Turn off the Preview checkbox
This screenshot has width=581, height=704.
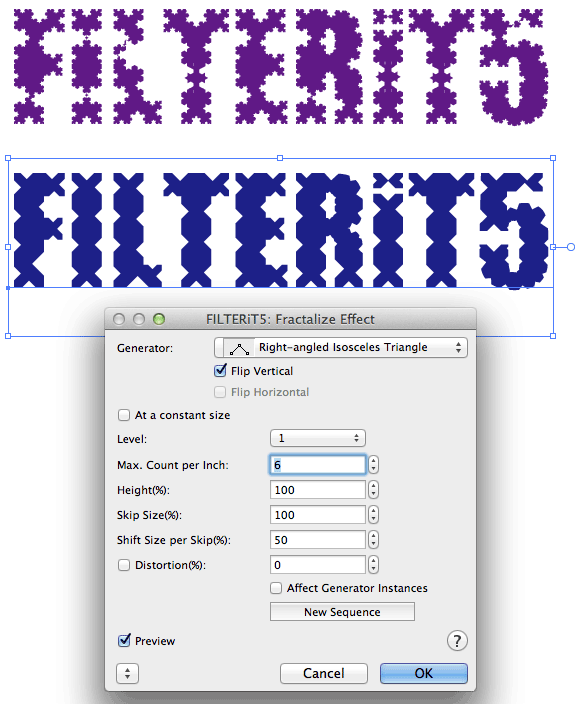pyautogui.click(x=124, y=641)
